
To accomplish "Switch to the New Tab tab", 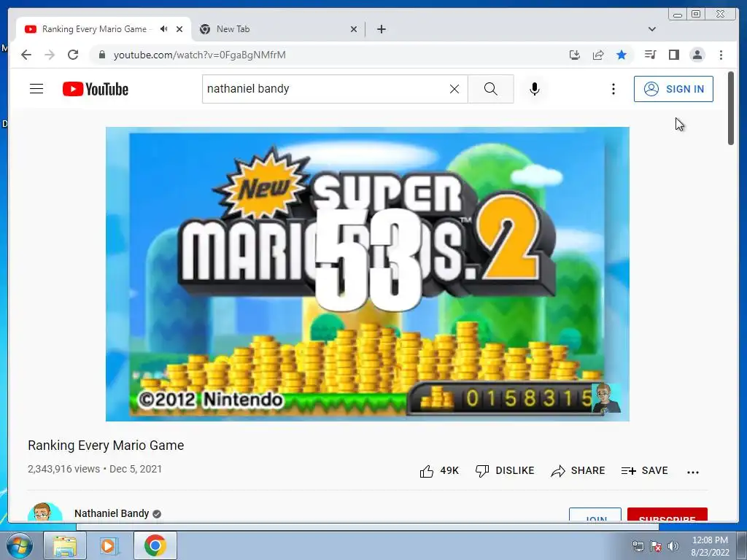I will [278, 29].
